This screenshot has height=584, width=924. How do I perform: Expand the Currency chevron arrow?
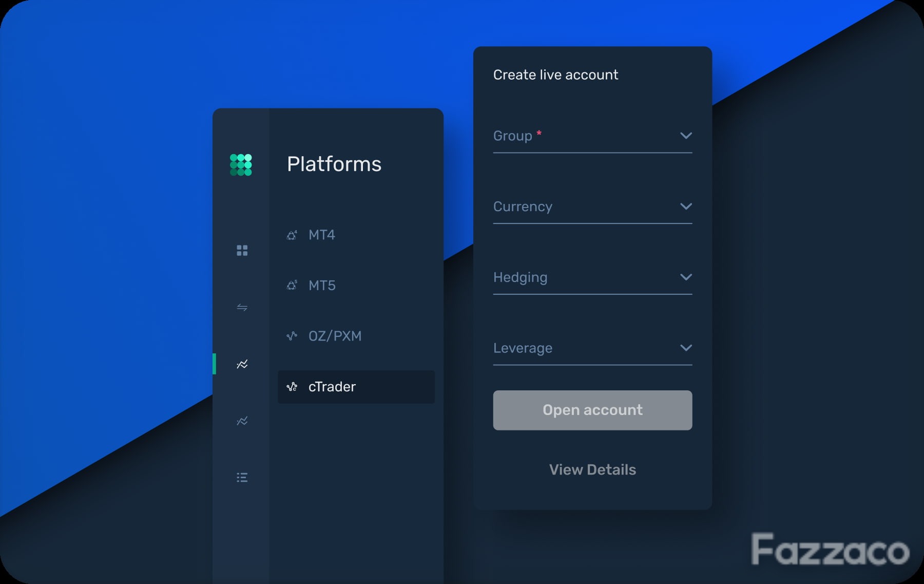(686, 206)
